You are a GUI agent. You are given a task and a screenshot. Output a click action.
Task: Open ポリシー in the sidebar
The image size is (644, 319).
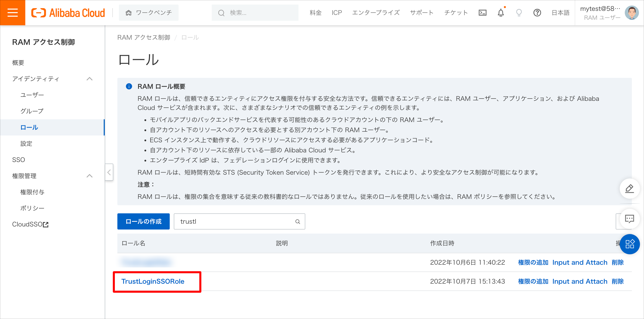coord(32,208)
